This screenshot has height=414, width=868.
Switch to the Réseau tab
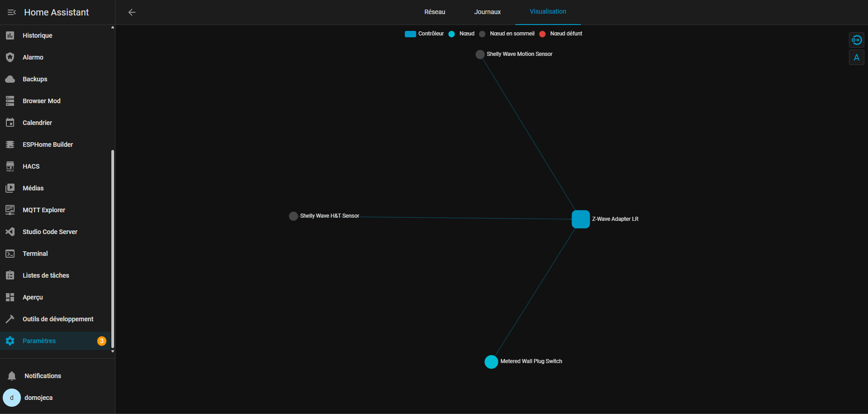click(x=434, y=12)
